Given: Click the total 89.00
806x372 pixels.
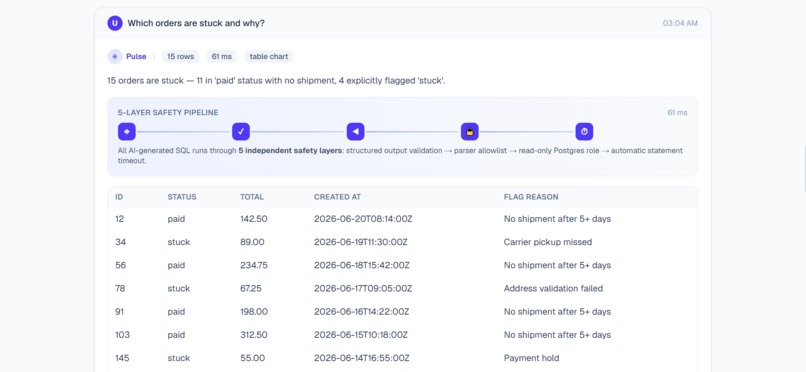Looking at the screenshot, I should [252, 242].
